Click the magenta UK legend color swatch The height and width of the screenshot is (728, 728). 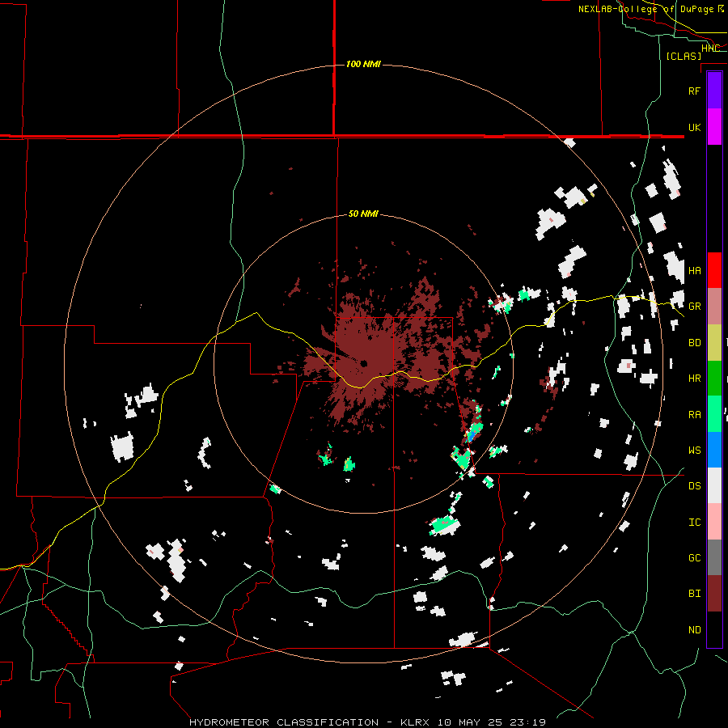tap(714, 127)
